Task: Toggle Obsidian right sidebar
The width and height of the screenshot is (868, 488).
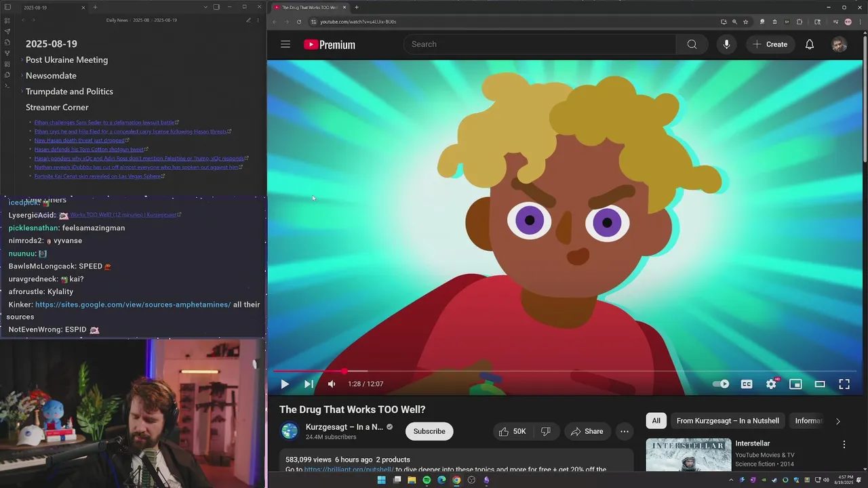Action: 216,7
